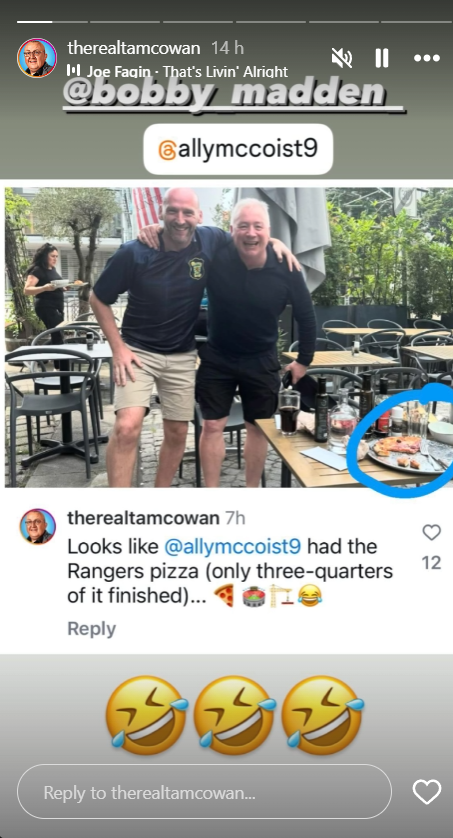This screenshot has width=453, height=838.
Task: Open the three-dot more options menu
Action: tap(427, 58)
